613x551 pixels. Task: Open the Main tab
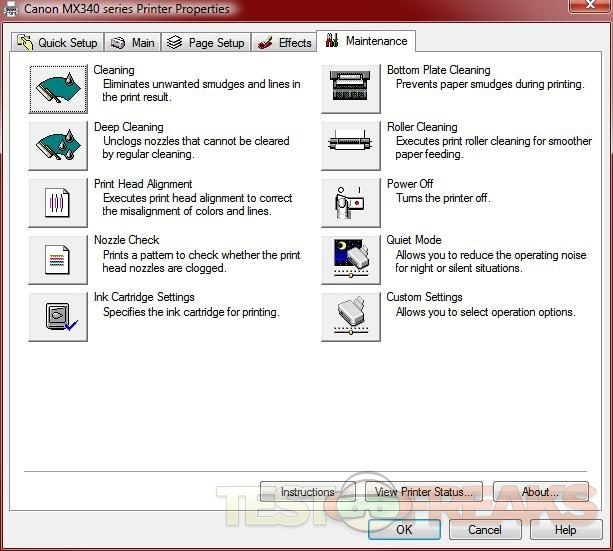(133, 43)
